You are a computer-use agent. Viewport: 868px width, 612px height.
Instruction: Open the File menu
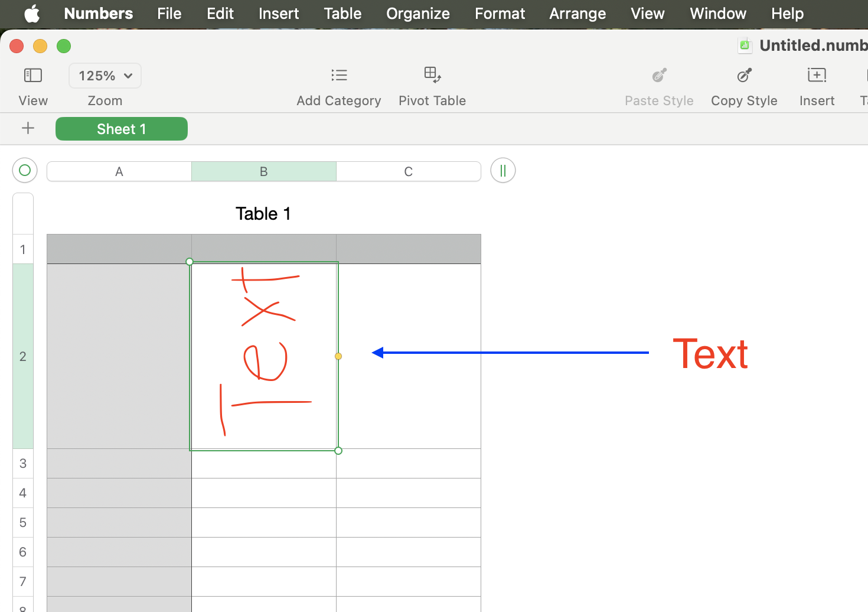click(169, 14)
